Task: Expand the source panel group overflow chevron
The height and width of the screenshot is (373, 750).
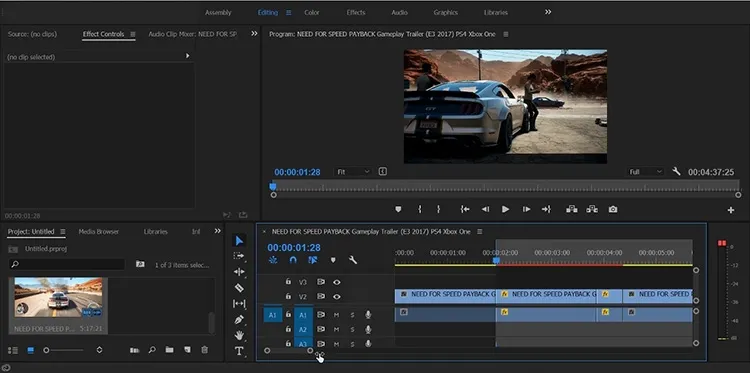Action: point(254,33)
